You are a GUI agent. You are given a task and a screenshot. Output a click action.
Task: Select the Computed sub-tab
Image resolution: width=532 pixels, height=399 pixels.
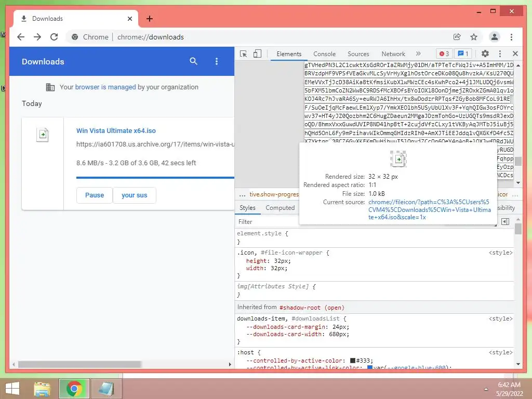(x=280, y=208)
